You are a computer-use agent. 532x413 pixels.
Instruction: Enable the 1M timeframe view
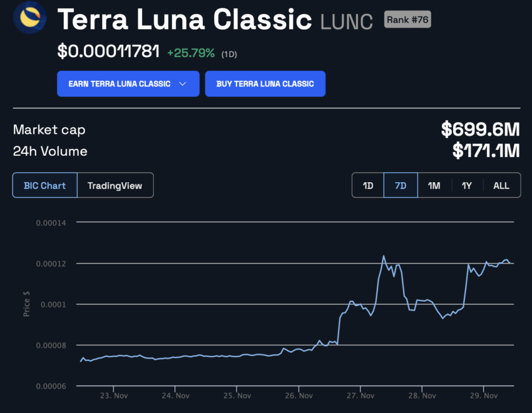tap(434, 185)
